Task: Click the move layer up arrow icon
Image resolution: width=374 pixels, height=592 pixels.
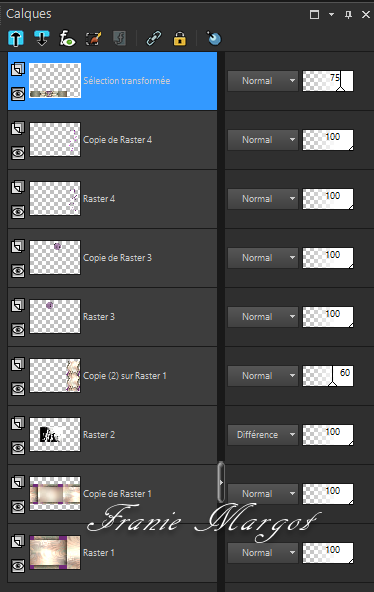Action: click(16, 39)
